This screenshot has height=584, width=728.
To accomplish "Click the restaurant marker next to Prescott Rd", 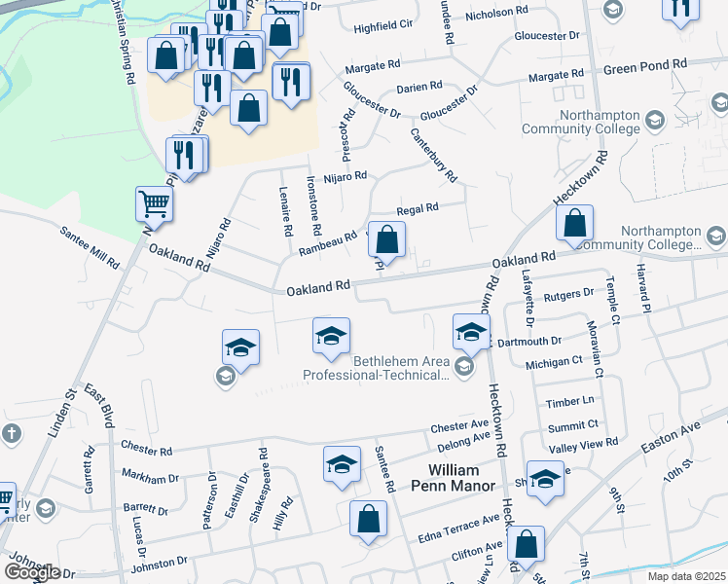I will tap(291, 86).
